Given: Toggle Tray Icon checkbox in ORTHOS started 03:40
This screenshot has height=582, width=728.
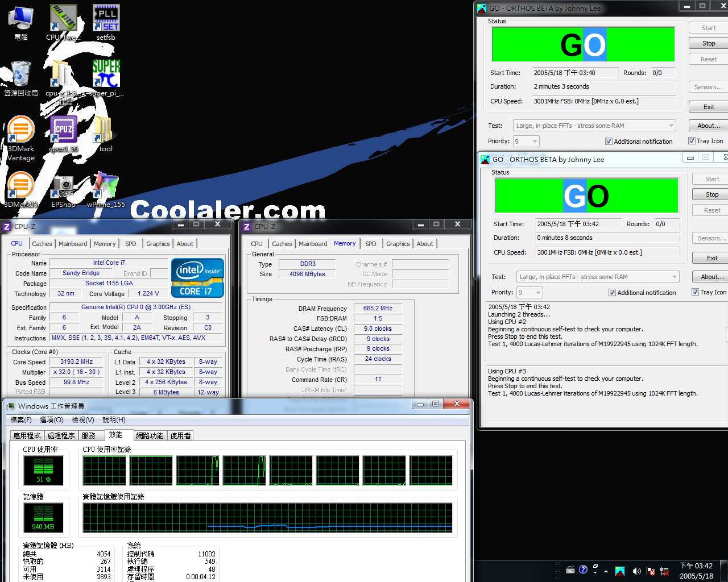Looking at the screenshot, I should [x=692, y=141].
